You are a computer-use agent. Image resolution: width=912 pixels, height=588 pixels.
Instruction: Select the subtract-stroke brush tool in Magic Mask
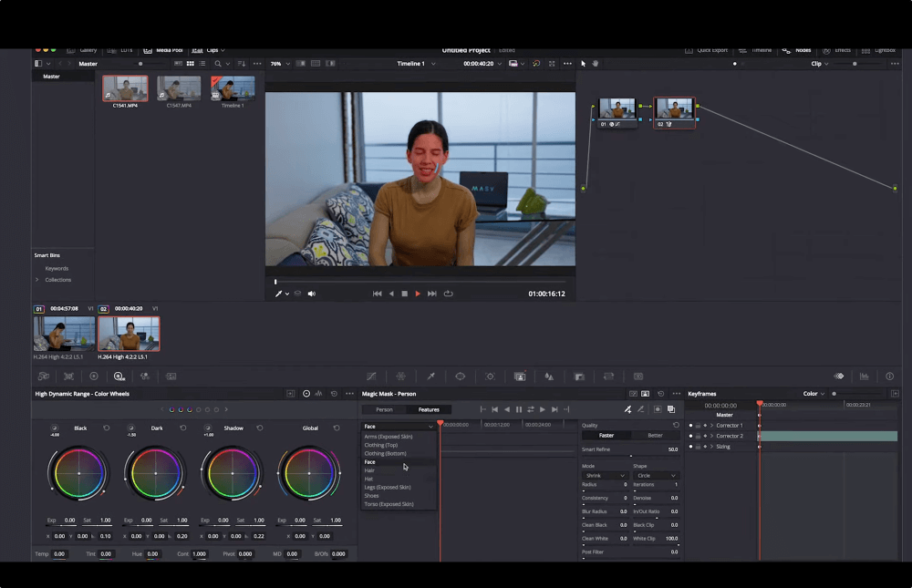coord(641,409)
